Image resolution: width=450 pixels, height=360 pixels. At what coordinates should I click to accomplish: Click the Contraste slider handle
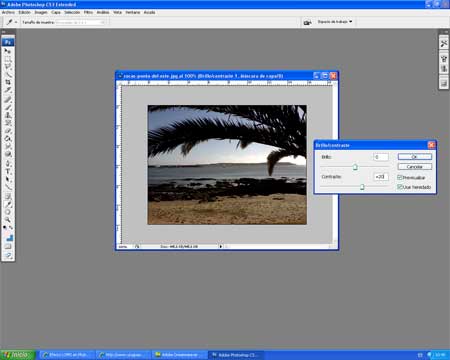coord(362,187)
